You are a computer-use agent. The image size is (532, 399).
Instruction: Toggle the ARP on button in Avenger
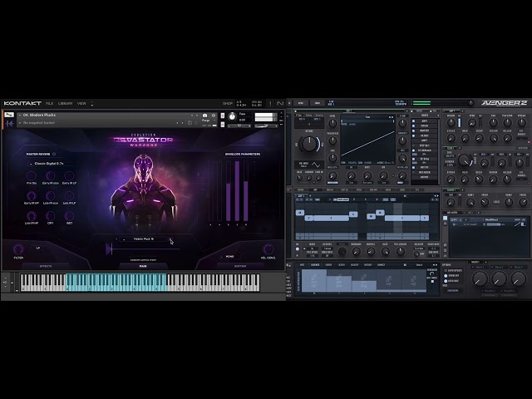pos(298,249)
